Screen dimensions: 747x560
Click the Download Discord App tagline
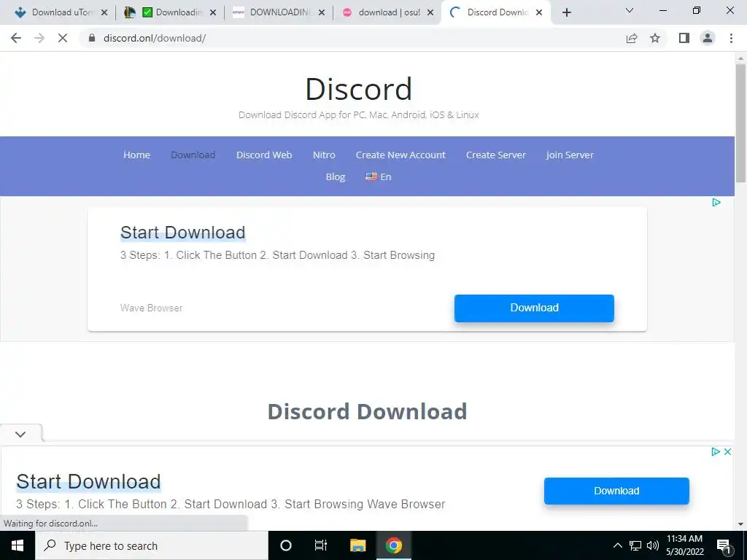359,114
